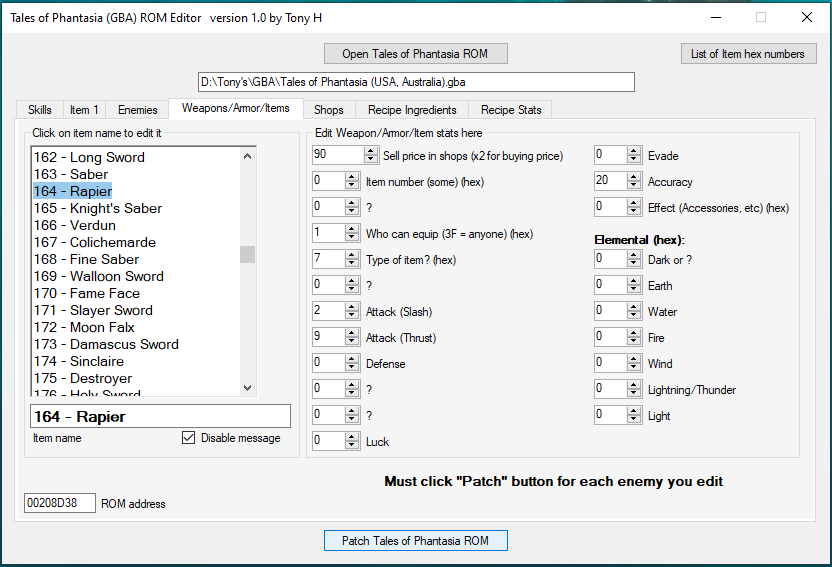Decrease the Luck spinner value
Viewport: 832px width, 567px height.
coord(351,446)
